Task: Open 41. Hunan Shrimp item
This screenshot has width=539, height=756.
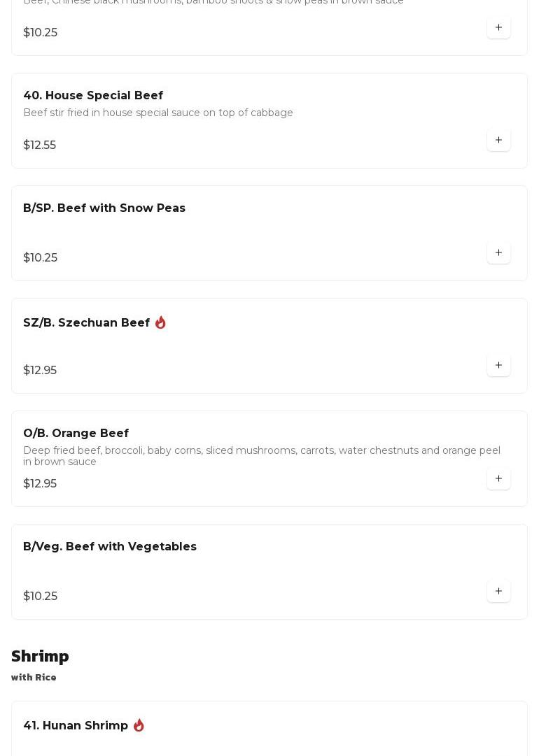Action: click(x=76, y=726)
